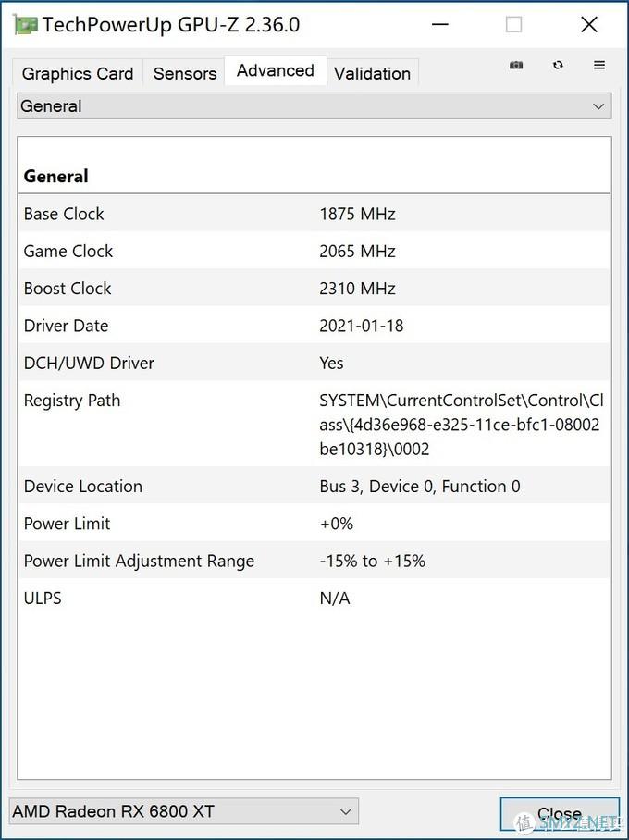Expand the General category dropdown
The width and height of the screenshot is (629, 840).
tap(314, 106)
